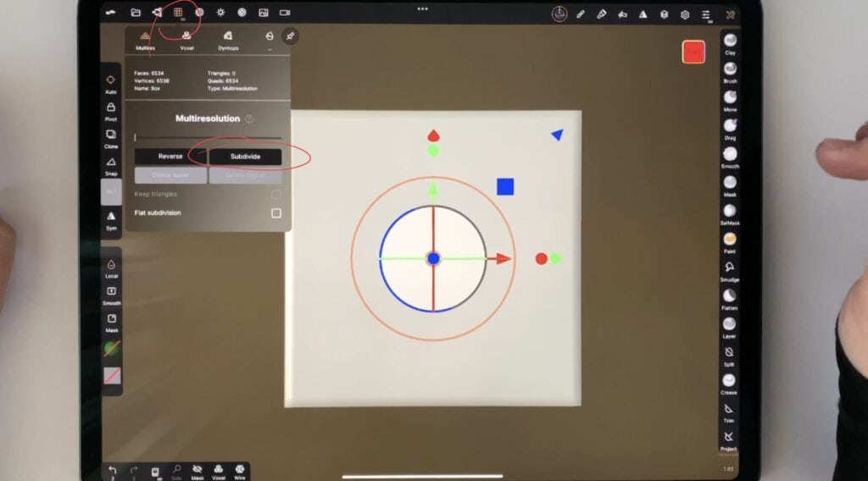Toggle Sym symmetry in left toolbar
Viewport: 868px width, 481px height.
coord(111,218)
